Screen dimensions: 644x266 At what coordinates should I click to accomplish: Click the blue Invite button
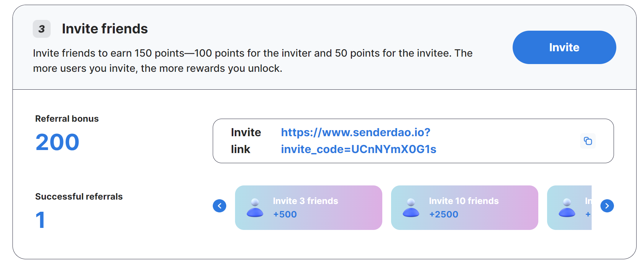564,47
